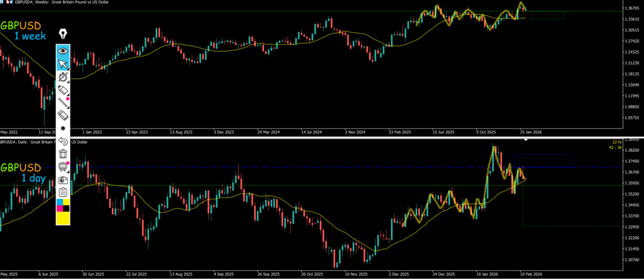The image size is (644, 279).
Task: Pick the eraser tool
Action: (63, 115)
